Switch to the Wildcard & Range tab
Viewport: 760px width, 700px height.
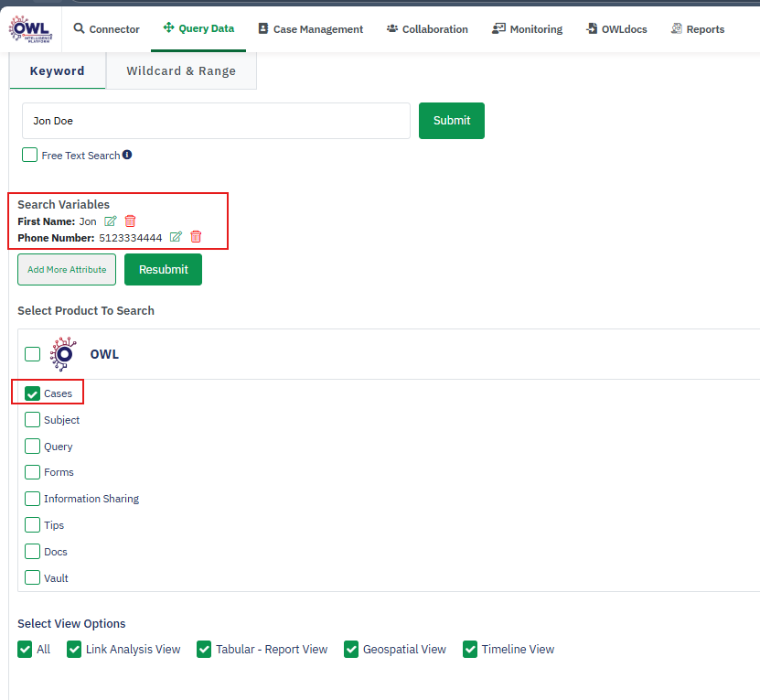coord(181,71)
